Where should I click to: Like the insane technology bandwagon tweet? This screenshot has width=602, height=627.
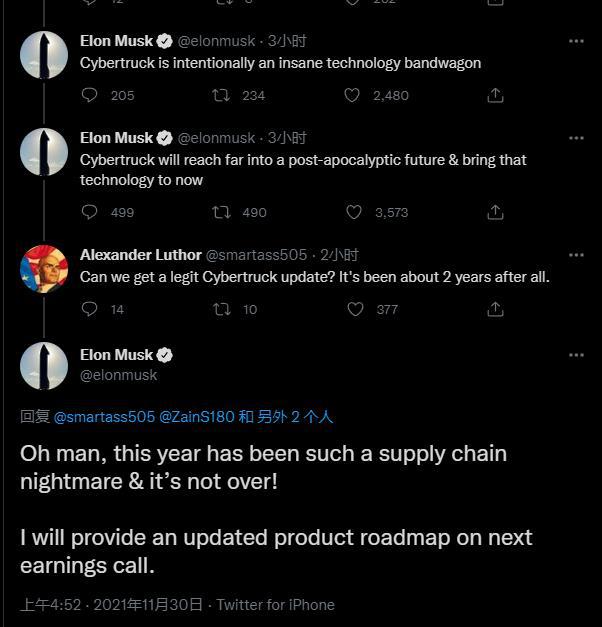pyautogui.click(x=352, y=95)
